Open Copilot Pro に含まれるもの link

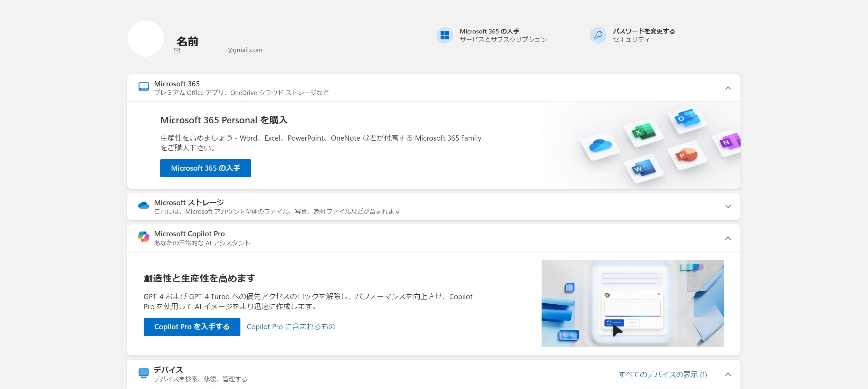291,327
